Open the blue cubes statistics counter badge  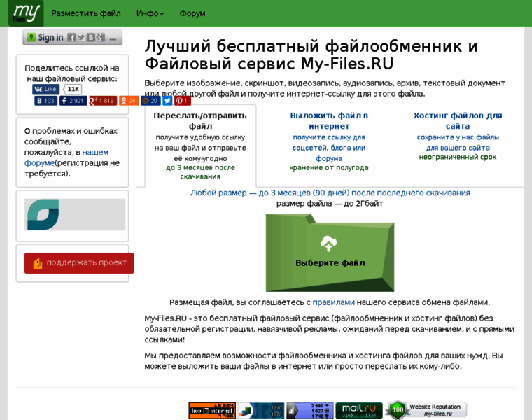[261, 410]
